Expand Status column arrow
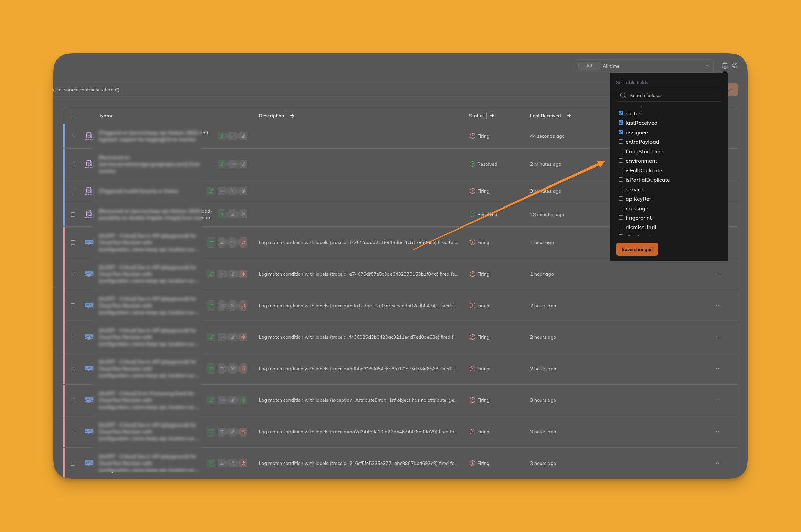This screenshot has width=801, height=532. click(492, 116)
